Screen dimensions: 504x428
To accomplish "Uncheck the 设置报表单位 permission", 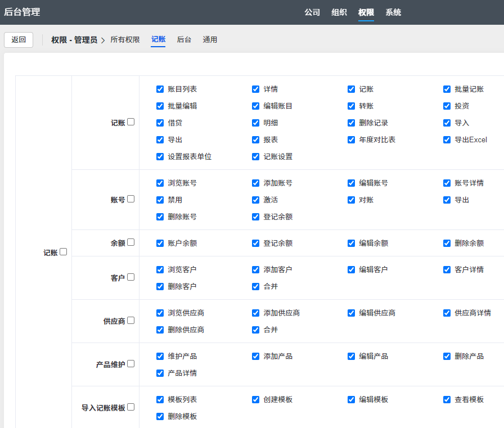I will pyautogui.click(x=160, y=156).
